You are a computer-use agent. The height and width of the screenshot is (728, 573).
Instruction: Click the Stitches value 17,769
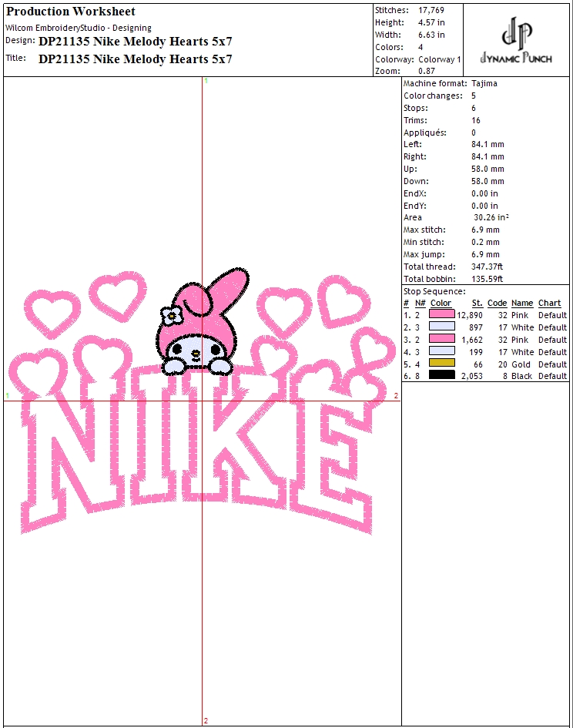point(431,10)
